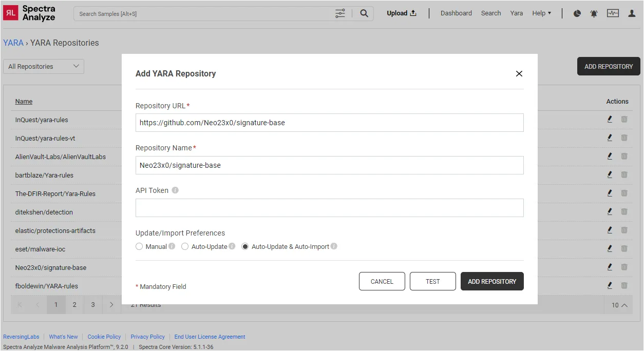Open the All Repositories filter dropdown
This screenshot has height=351, width=644.
tap(44, 66)
